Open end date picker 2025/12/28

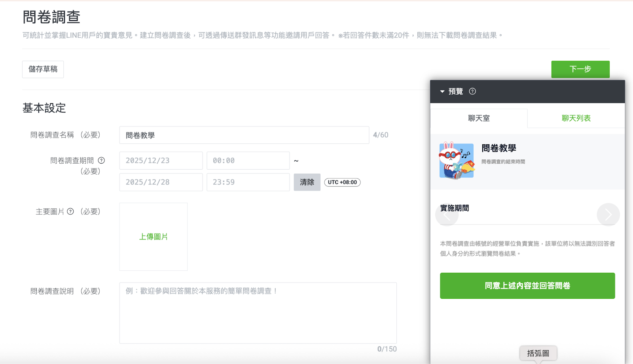pyautogui.click(x=161, y=182)
